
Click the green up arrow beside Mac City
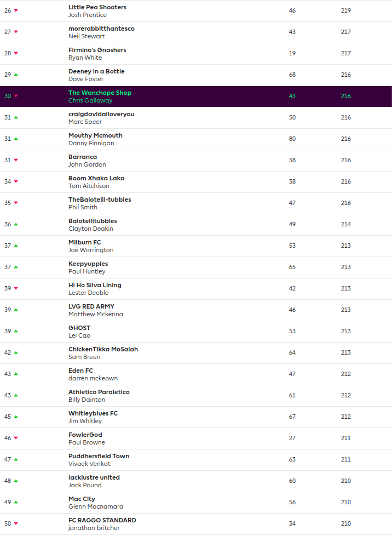(x=16, y=502)
